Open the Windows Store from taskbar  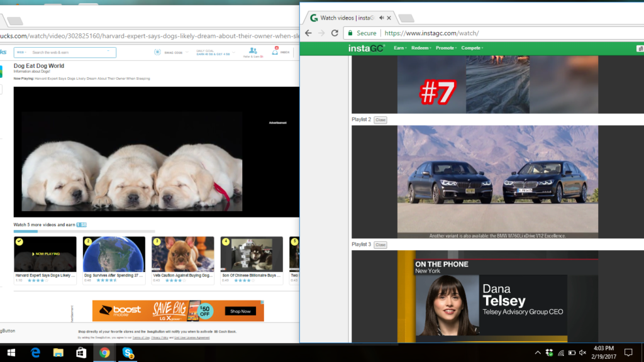(x=81, y=353)
